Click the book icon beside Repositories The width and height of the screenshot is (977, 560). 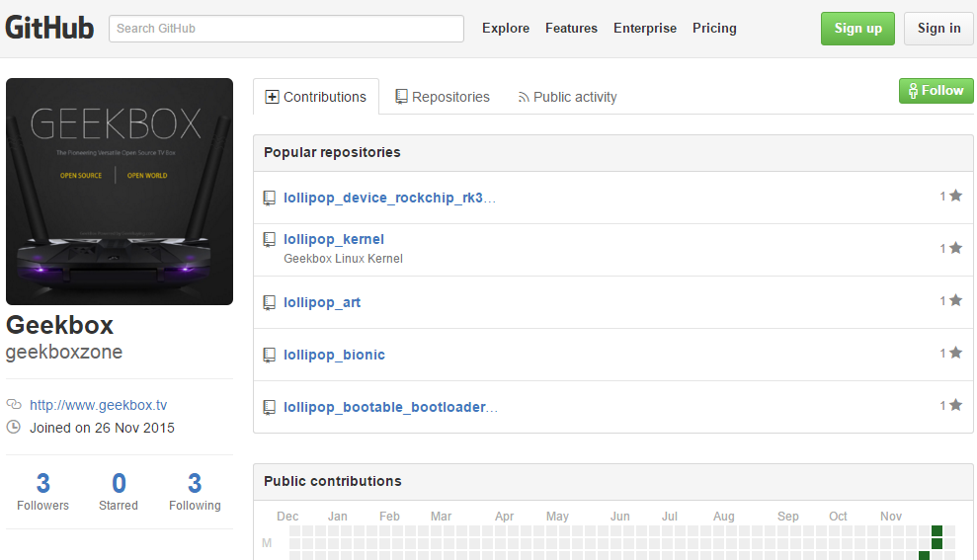[401, 97]
